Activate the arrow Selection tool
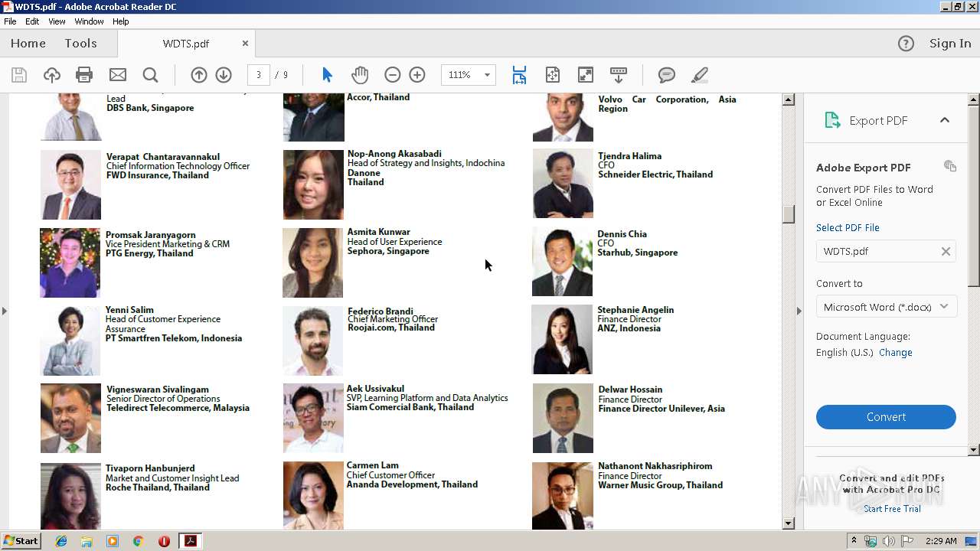 pos(327,75)
